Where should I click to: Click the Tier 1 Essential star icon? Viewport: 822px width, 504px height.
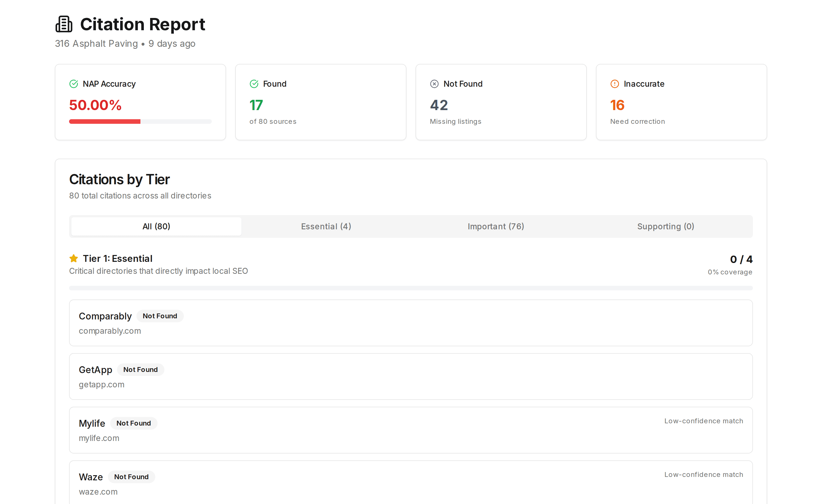click(x=74, y=258)
